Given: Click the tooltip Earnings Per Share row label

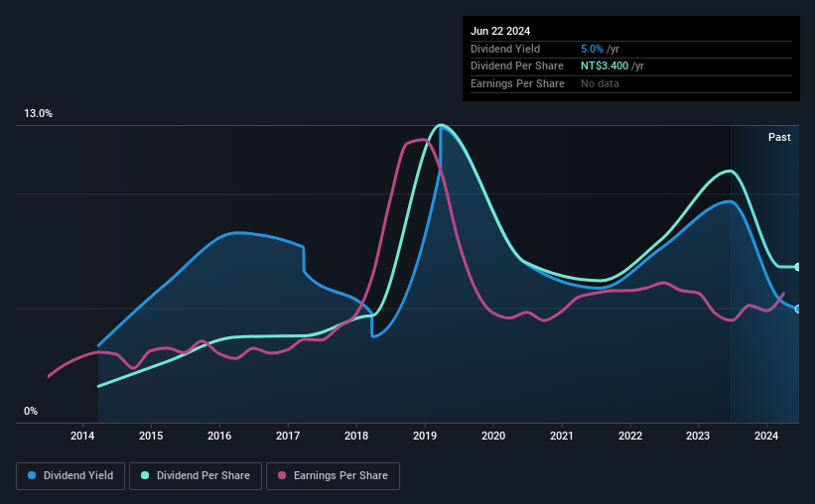Looking at the screenshot, I should coord(517,83).
